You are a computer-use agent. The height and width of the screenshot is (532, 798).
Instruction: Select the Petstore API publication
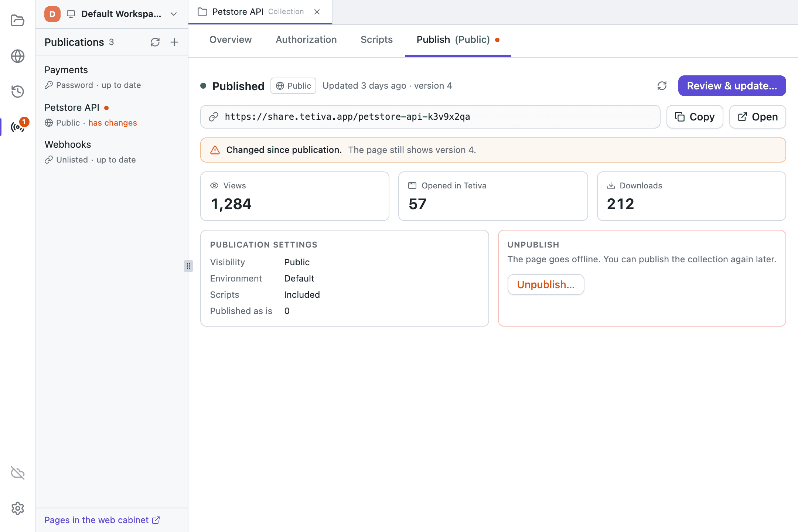pos(112,115)
